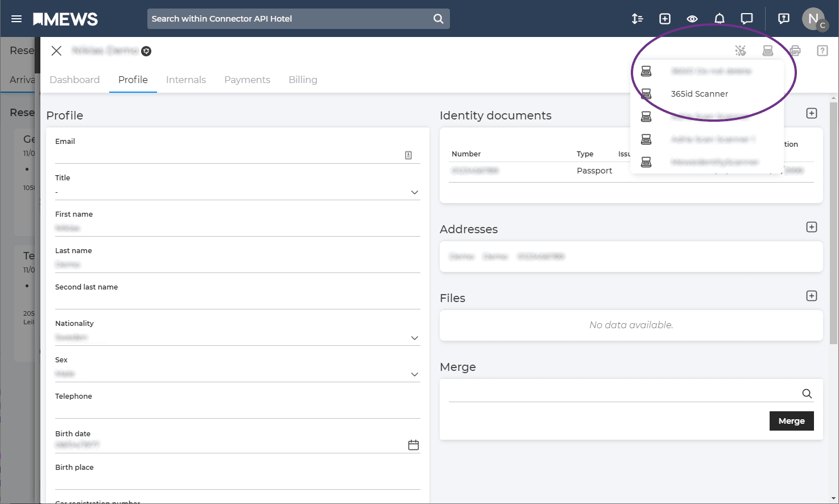Viewport: 839px width, 504px height.
Task: Click the Telephone input field
Action: [237, 410]
